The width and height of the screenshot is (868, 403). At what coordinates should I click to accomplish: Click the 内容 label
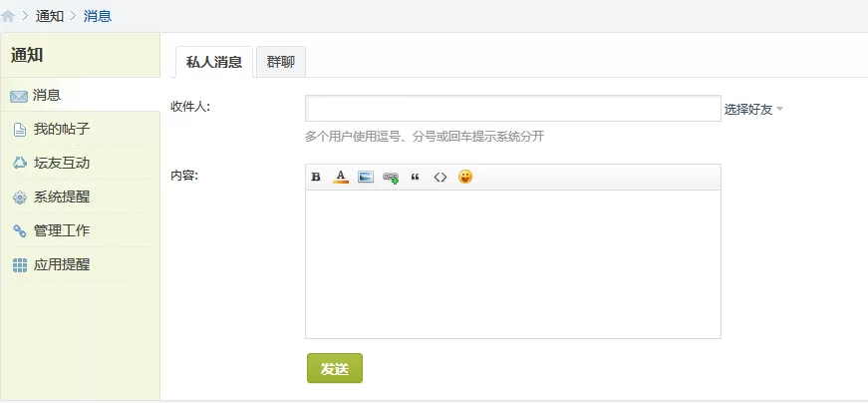[184, 177]
